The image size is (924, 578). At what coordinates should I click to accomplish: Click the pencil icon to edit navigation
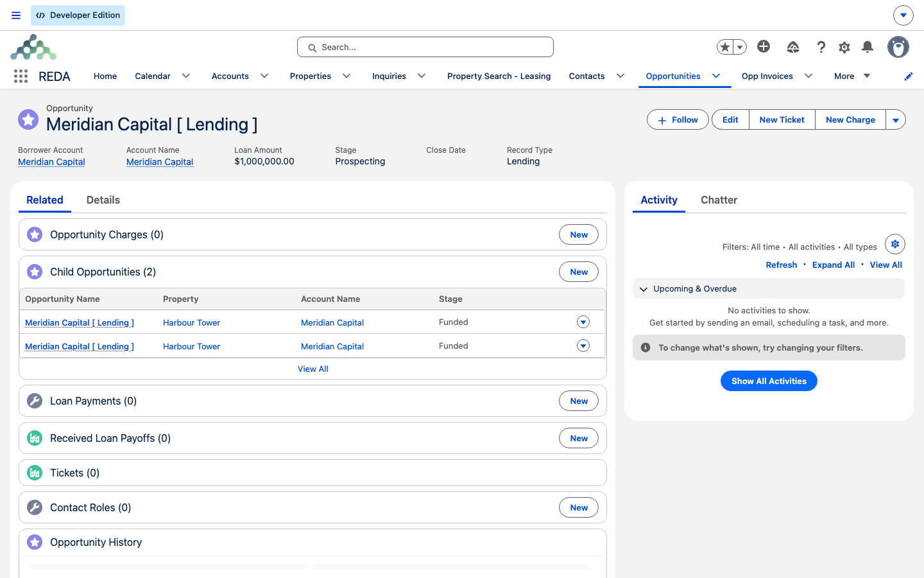click(909, 76)
